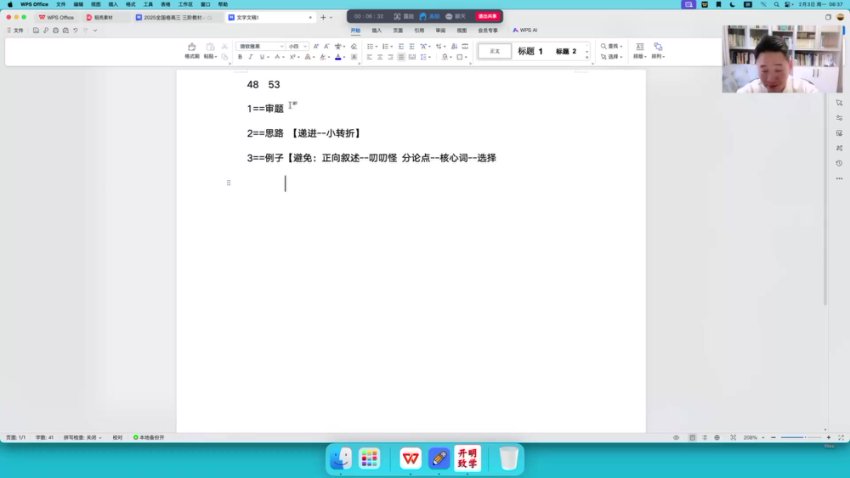Toggle italic text formatting
The image size is (850, 478).
251,57
